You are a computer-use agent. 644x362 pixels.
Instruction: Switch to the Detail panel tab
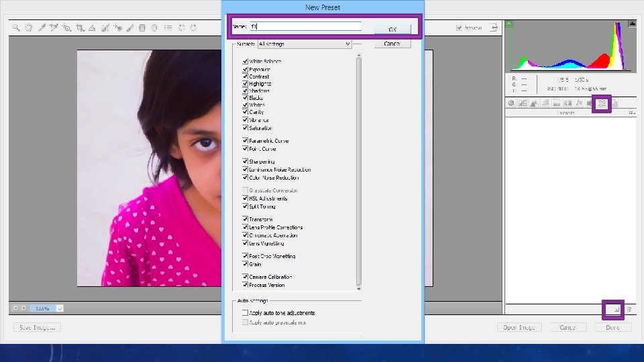(533, 103)
